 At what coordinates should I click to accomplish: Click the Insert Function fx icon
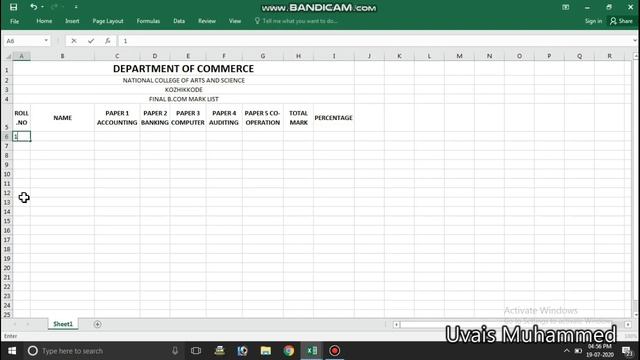pyautogui.click(x=107, y=41)
